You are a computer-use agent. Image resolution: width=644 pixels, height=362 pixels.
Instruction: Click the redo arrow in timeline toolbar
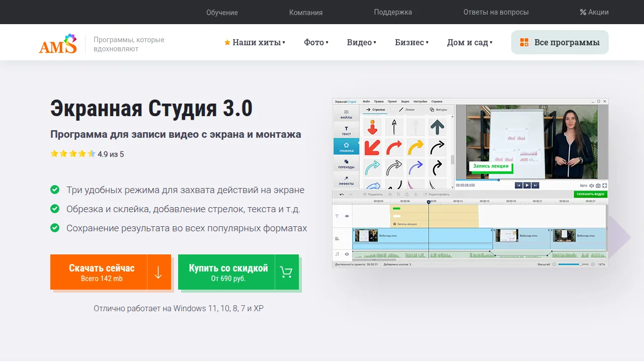(351, 194)
